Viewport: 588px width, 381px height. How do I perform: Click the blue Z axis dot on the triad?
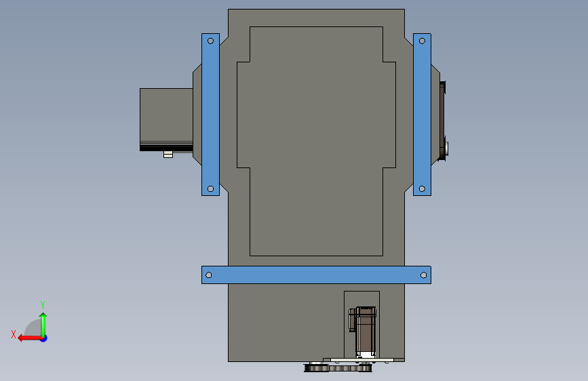pos(44,338)
